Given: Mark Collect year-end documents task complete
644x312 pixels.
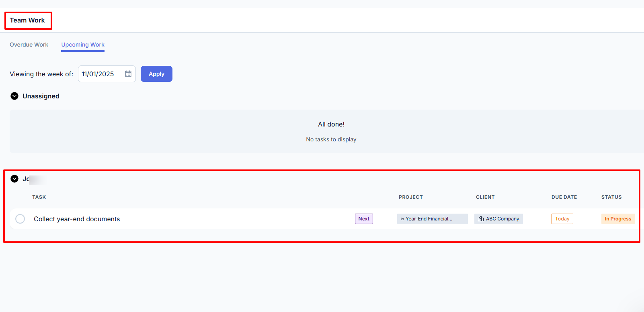Looking at the screenshot, I should click(x=20, y=219).
